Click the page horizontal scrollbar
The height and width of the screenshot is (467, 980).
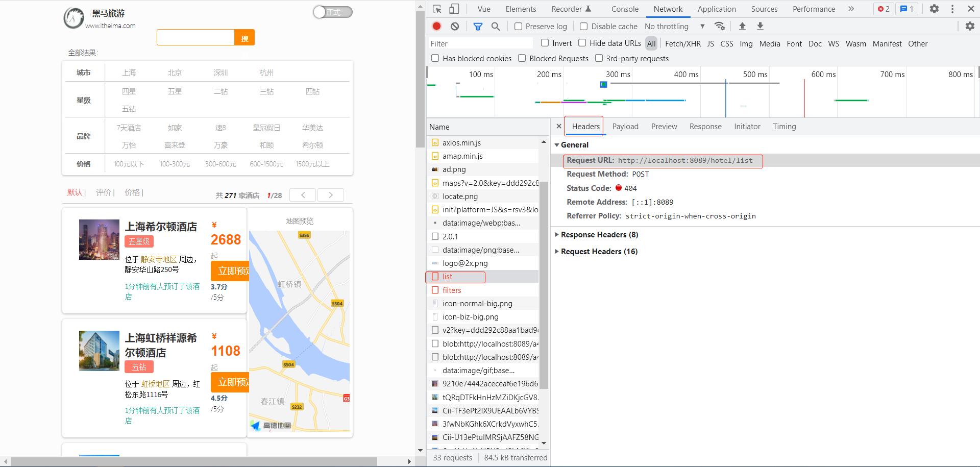click(x=194, y=461)
